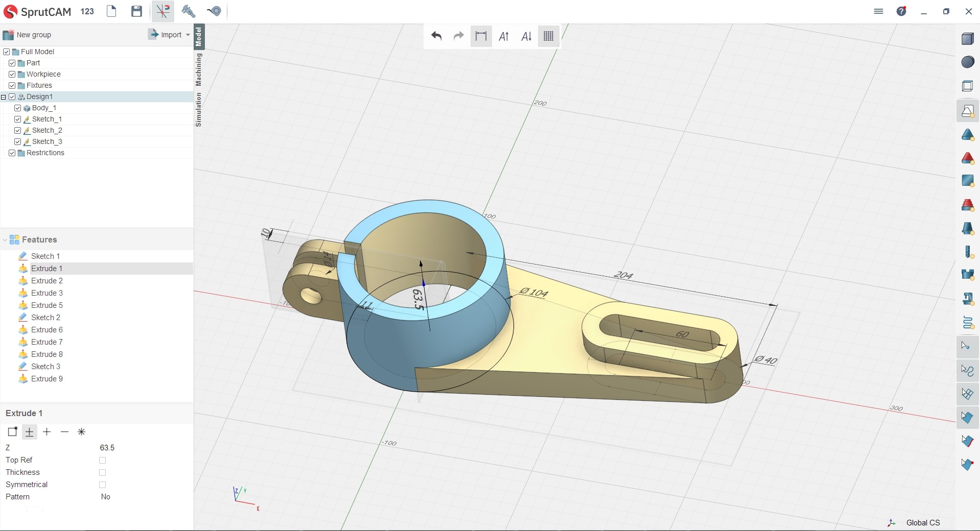Redo the last undone action
This screenshot has height=531, width=980.
459,36
